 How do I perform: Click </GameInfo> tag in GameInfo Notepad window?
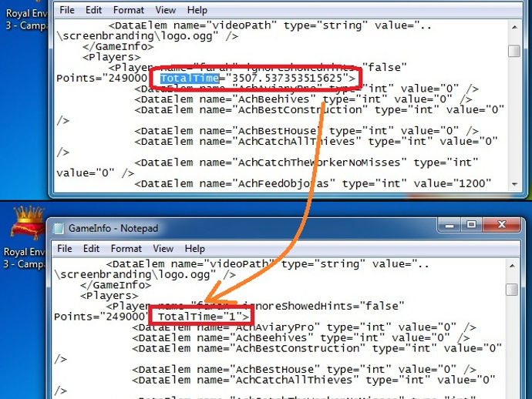pos(116,285)
